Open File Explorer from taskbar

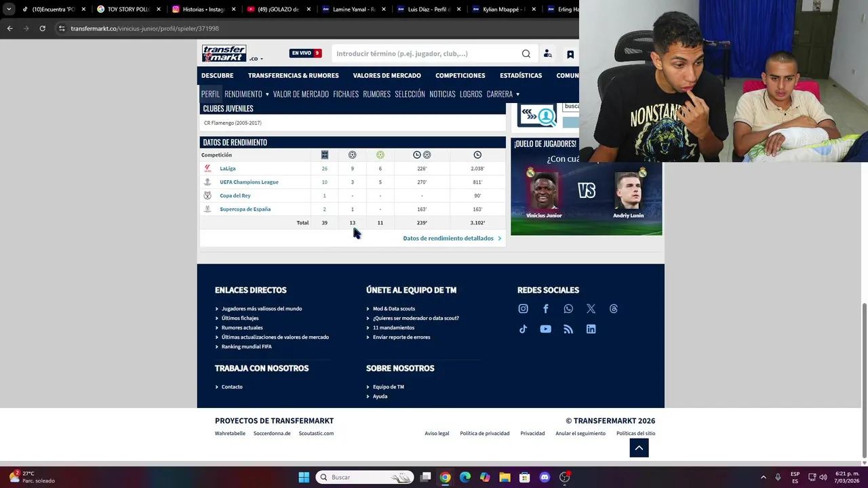point(505,477)
